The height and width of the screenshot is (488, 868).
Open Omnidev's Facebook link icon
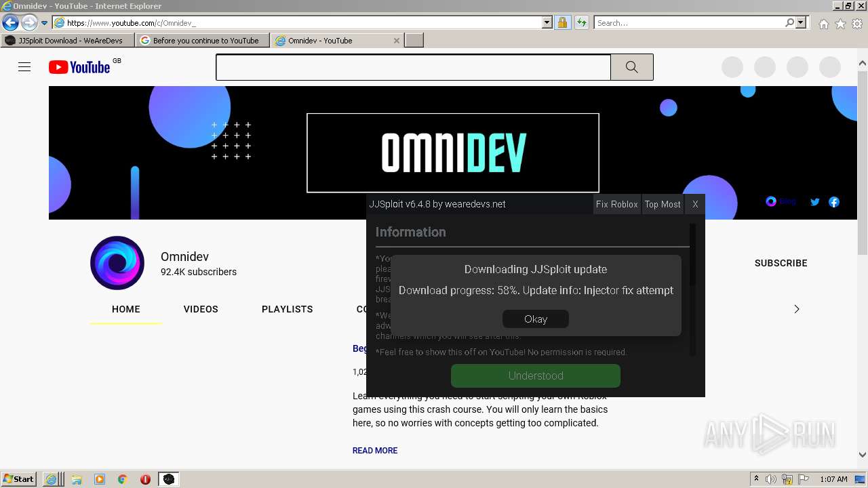(834, 202)
